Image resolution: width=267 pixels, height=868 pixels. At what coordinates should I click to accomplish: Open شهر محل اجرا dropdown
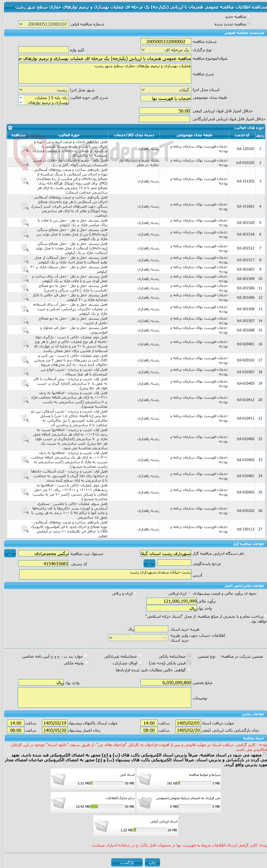pyautogui.click(x=43, y=90)
